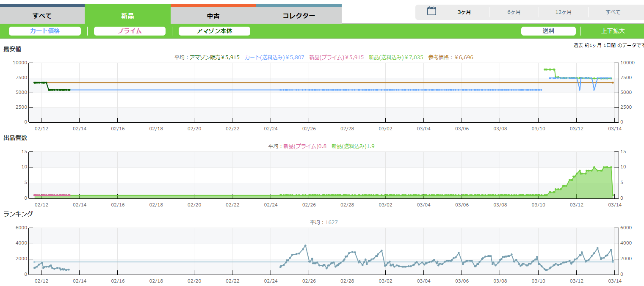Click the calendar icon beside period options
The image size is (644, 286).
(431, 11)
